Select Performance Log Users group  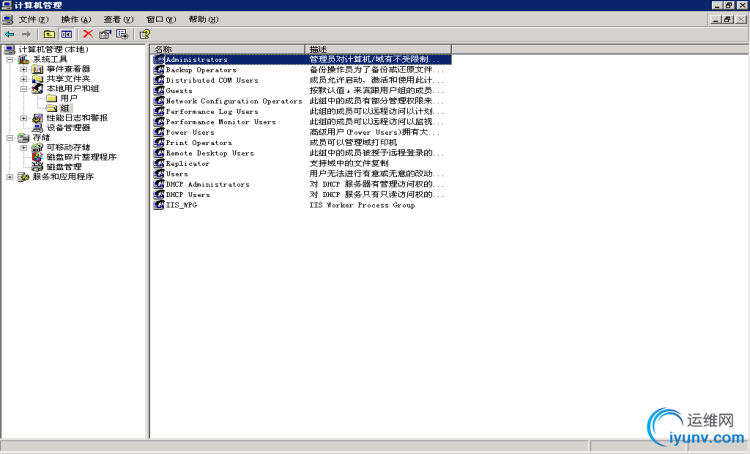[x=212, y=111]
